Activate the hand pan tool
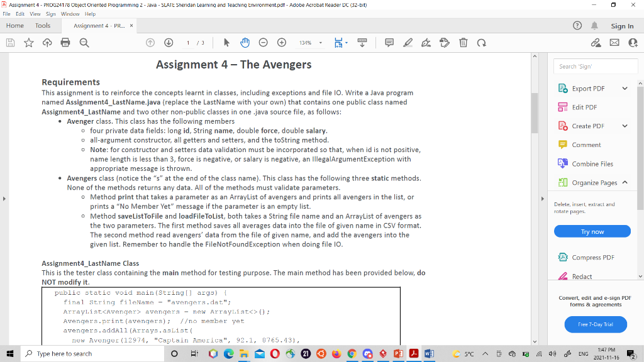 (245, 43)
